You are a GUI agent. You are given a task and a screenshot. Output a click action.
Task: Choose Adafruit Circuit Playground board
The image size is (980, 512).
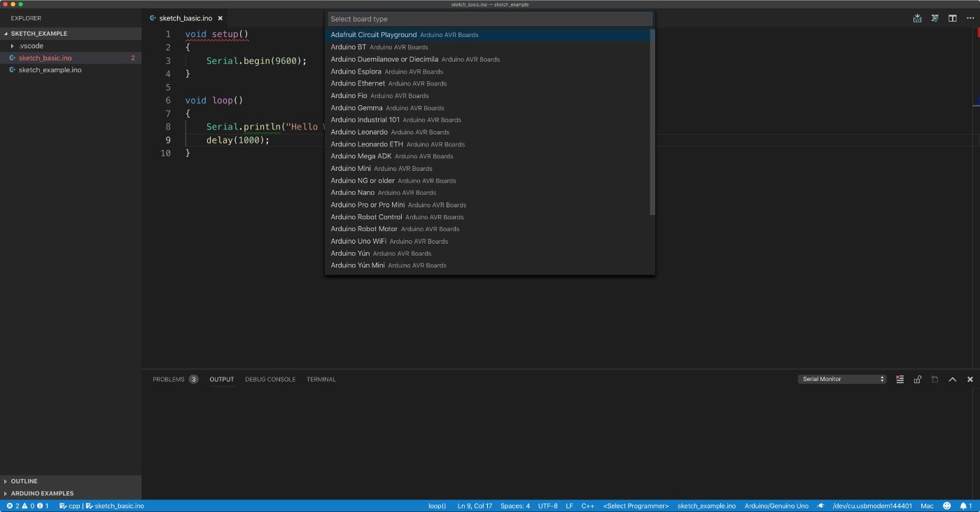488,35
